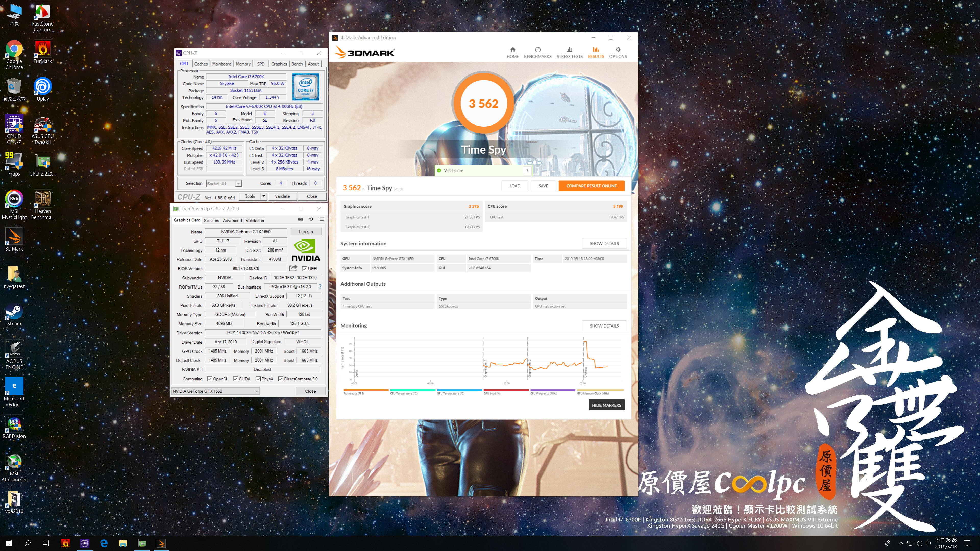The height and width of the screenshot is (551, 980).
Task: Open the Uplay desktop shortcut
Action: click(x=43, y=89)
